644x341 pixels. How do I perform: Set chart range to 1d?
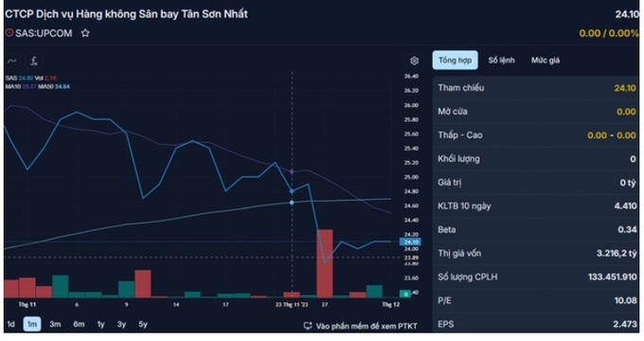tap(11, 324)
